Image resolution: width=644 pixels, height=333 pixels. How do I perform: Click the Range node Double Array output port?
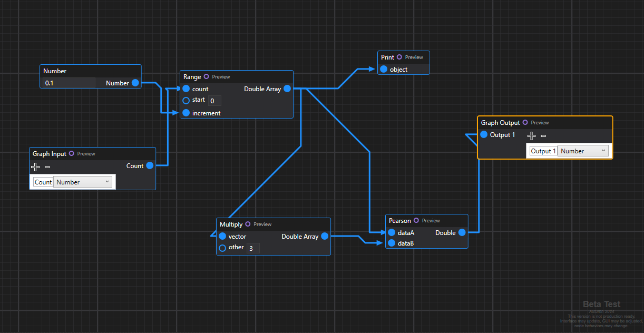pos(287,89)
